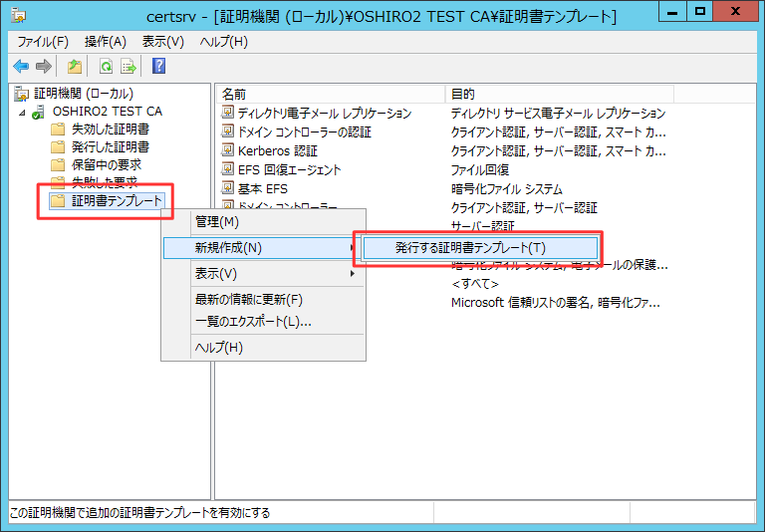Select the 基本 EFS row name
This screenshot has height=532, width=765.
[263, 188]
